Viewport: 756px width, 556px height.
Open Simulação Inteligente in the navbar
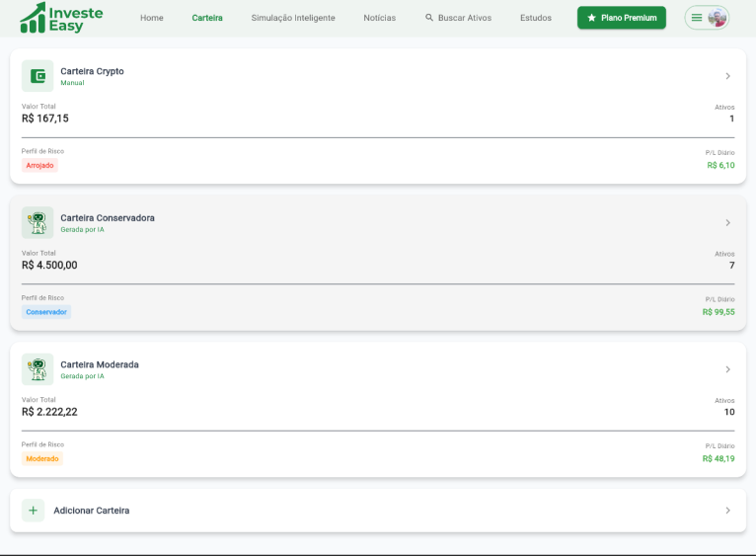(293, 18)
